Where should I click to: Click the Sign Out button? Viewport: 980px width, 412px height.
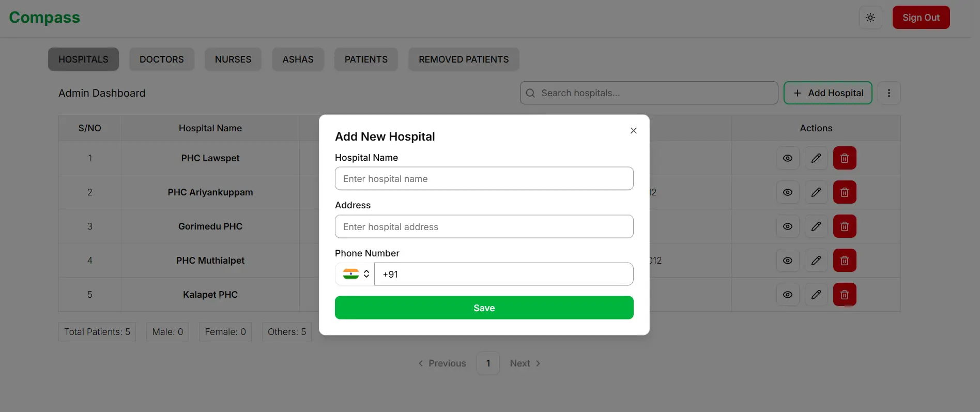pyautogui.click(x=921, y=18)
